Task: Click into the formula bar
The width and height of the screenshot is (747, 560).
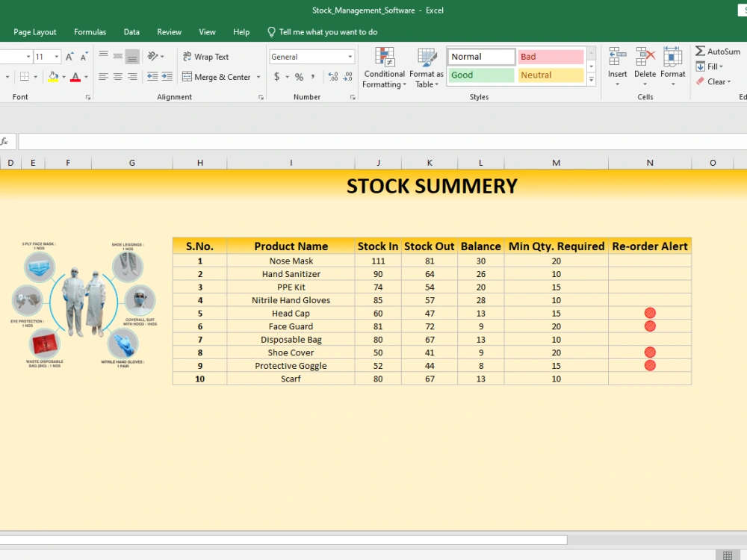Action: click(x=382, y=141)
